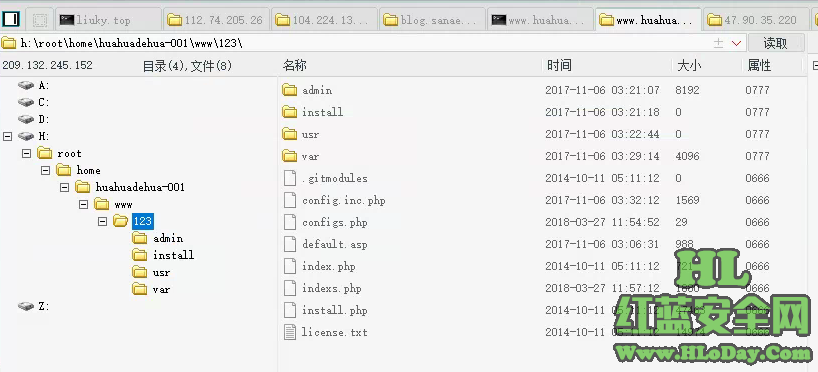
Task: Select the configs.php file name
Action: pos(334,222)
